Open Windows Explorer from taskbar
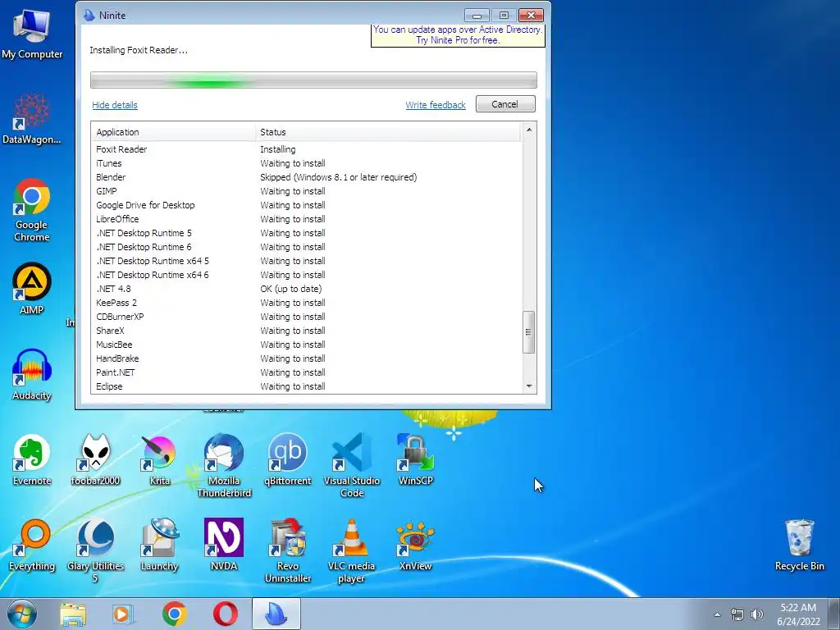This screenshot has width=840, height=630. (73, 614)
